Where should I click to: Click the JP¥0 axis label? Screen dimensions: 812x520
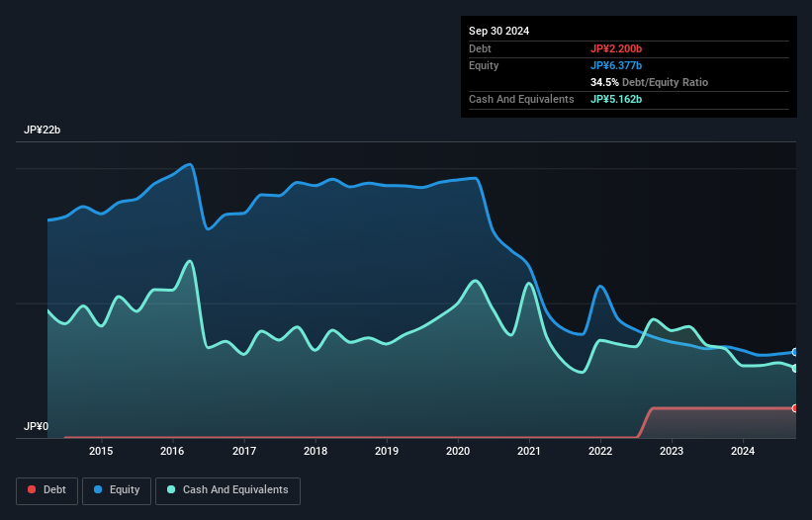[x=36, y=426]
